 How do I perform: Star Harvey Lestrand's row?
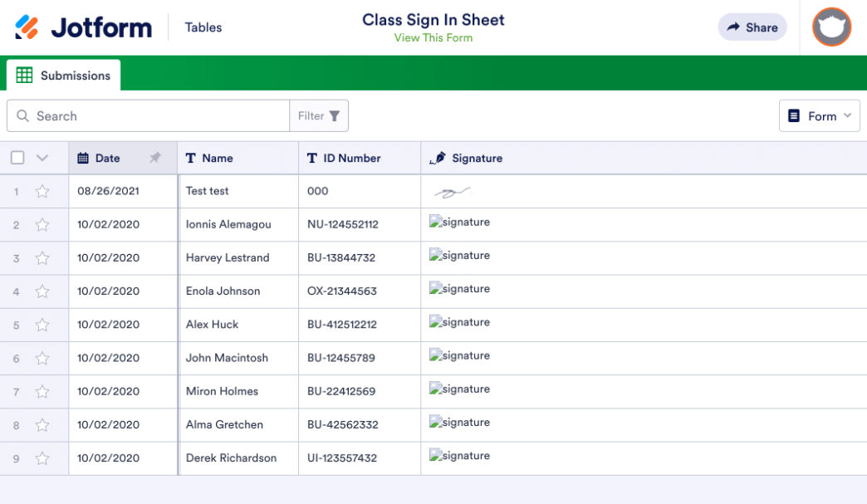click(x=42, y=257)
